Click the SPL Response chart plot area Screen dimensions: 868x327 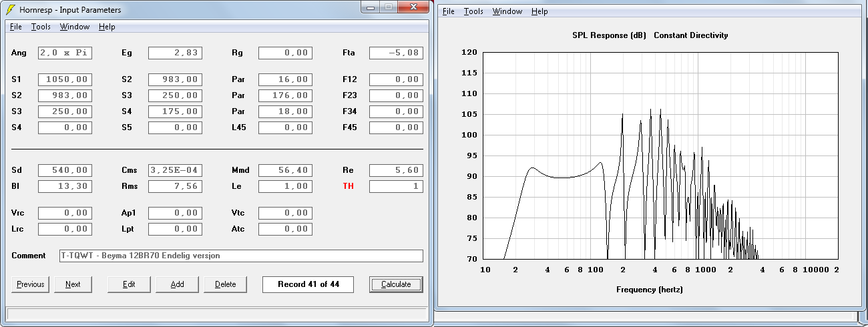(x=660, y=155)
